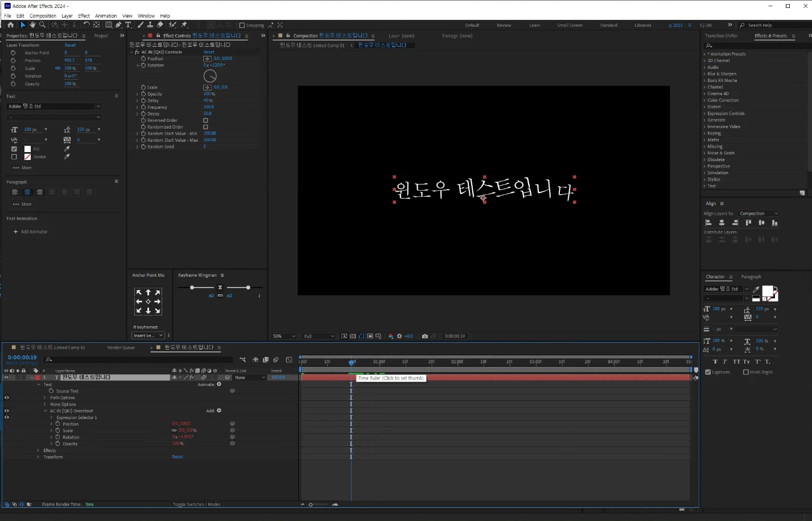This screenshot has width=812, height=521.
Task: Enable the Hindi Digits checkbox
Action: [x=746, y=372]
